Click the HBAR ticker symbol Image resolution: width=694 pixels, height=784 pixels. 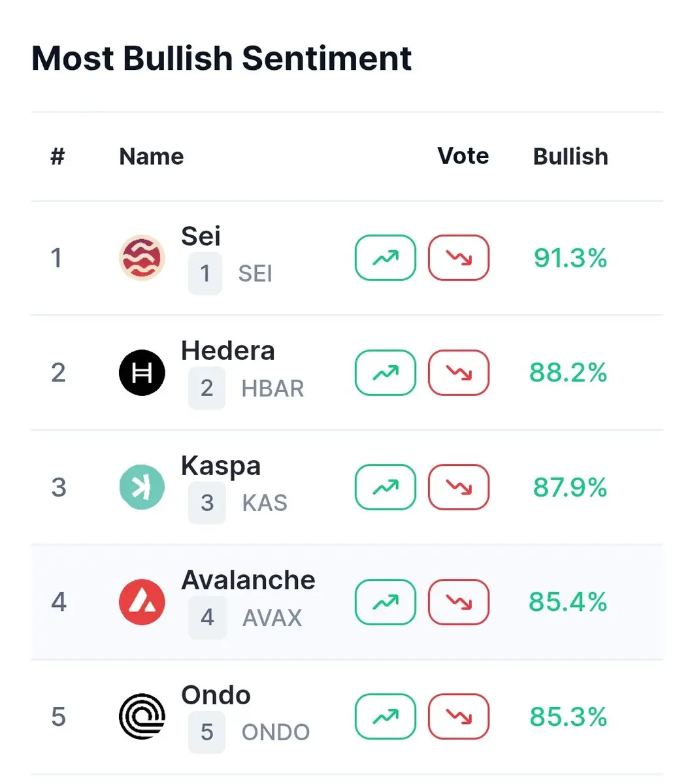point(273,389)
